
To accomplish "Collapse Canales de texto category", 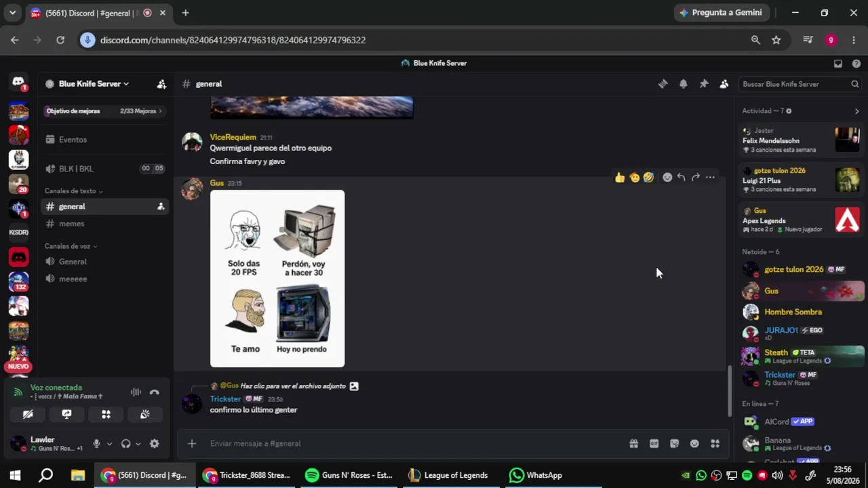I will pos(74,191).
